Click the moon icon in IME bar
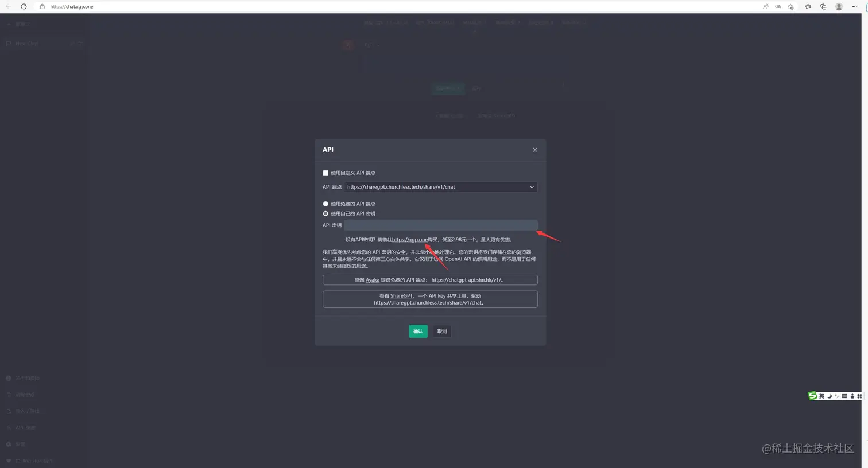The width and height of the screenshot is (868, 468). coord(830,396)
